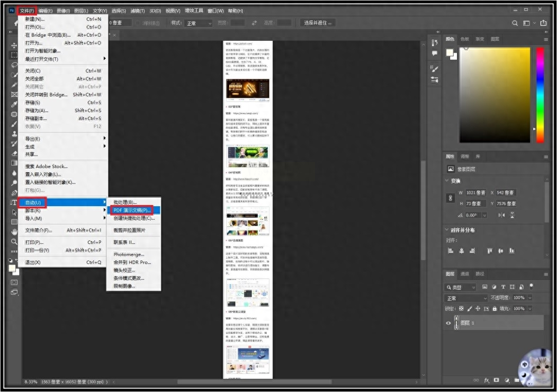Open the 样式 style dropdown in options bar
Image resolution: width=557 pixels, height=392 pixels.
(x=199, y=23)
